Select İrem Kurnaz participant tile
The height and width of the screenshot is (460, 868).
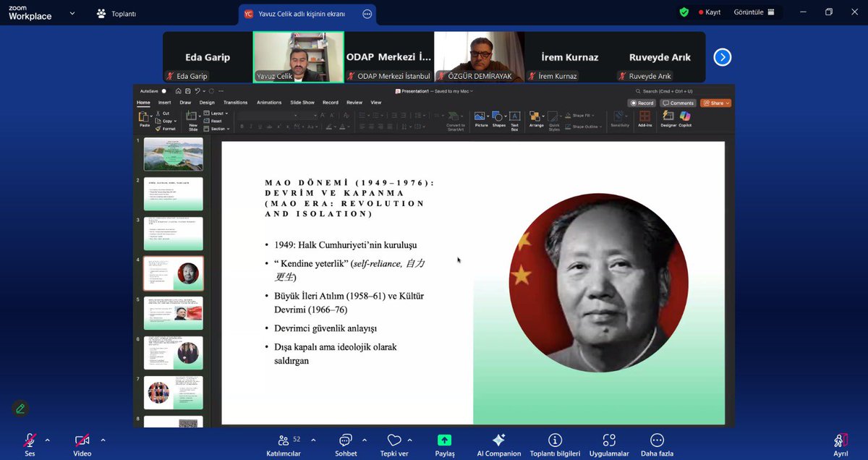pyautogui.click(x=569, y=57)
